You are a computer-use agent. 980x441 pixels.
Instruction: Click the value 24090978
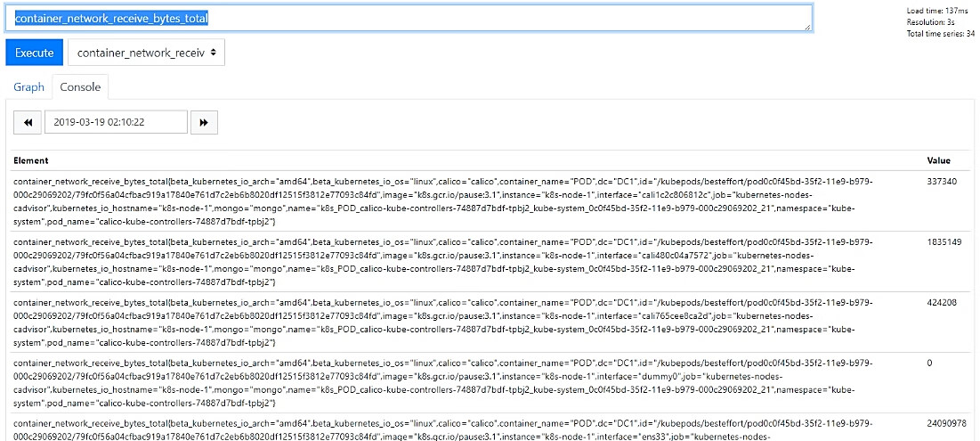tap(947, 423)
